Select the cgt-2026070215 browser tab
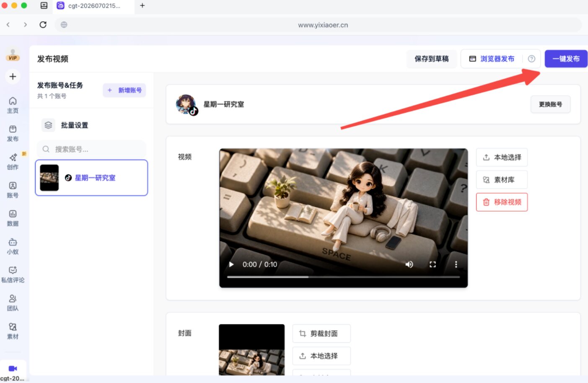588x383 pixels. [94, 6]
